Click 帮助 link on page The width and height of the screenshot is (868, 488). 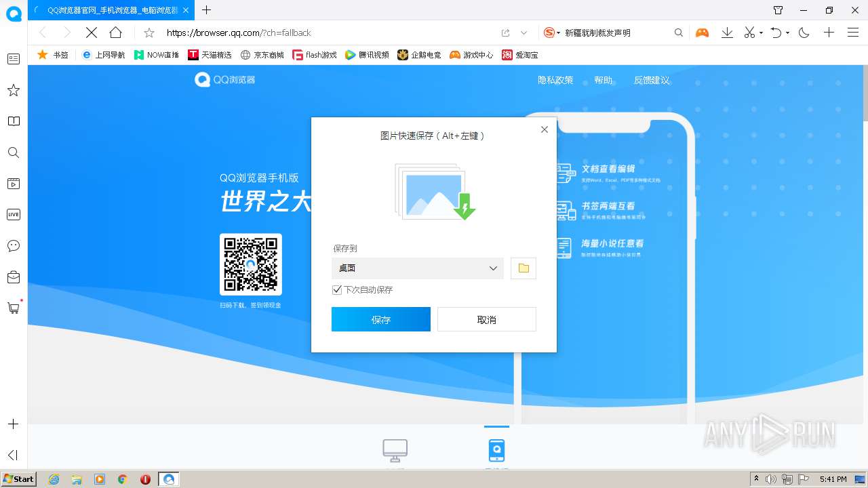pos(603,80)
